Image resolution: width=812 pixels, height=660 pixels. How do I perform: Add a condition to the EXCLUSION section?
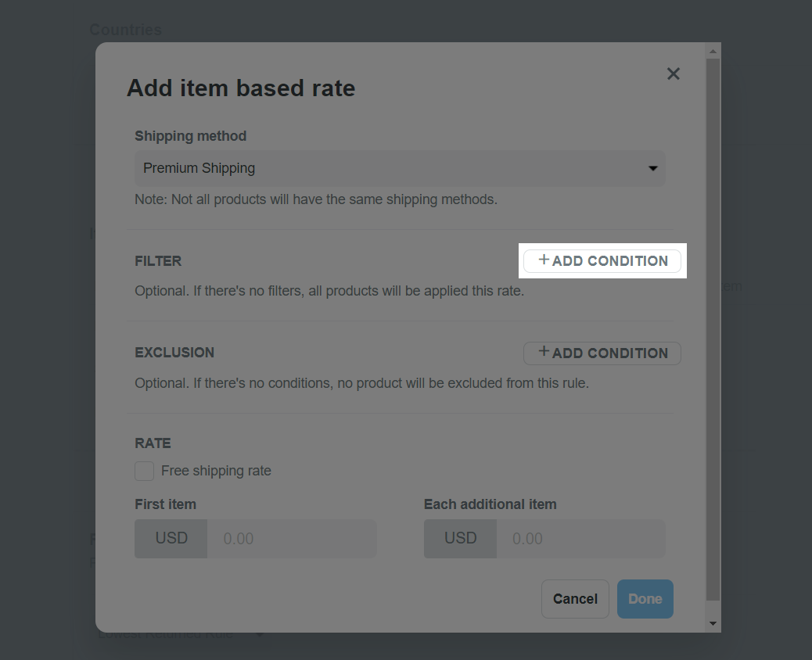(x=602, y=353)
